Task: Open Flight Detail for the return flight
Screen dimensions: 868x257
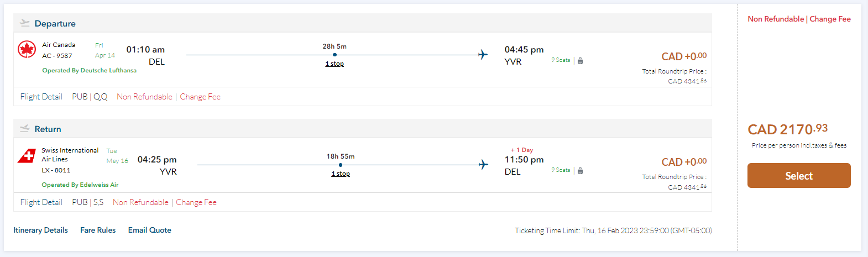Action: pyautogui.click(x=41, y=202)
